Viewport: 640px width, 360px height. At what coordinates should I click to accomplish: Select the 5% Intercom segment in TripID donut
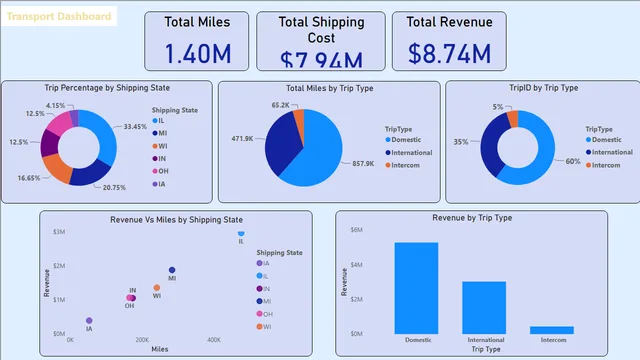(x=513, y=119)
